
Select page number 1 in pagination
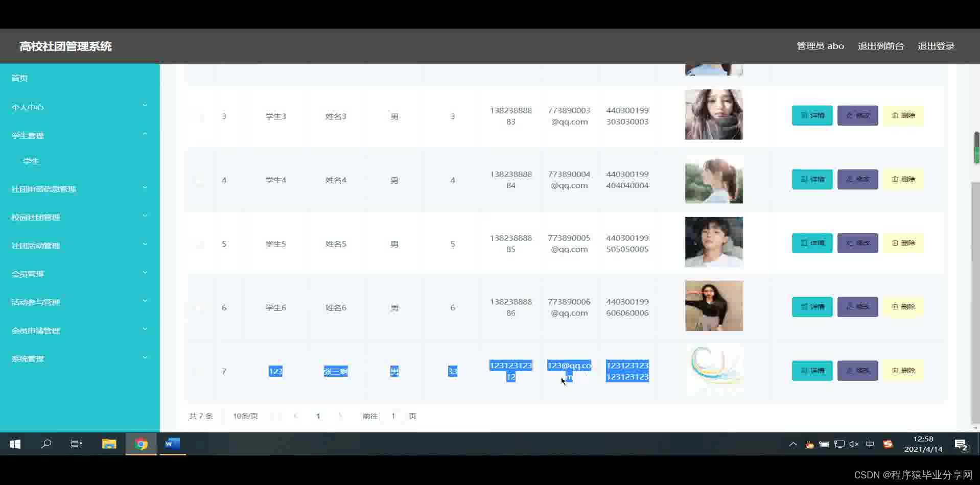click(318, 416)
